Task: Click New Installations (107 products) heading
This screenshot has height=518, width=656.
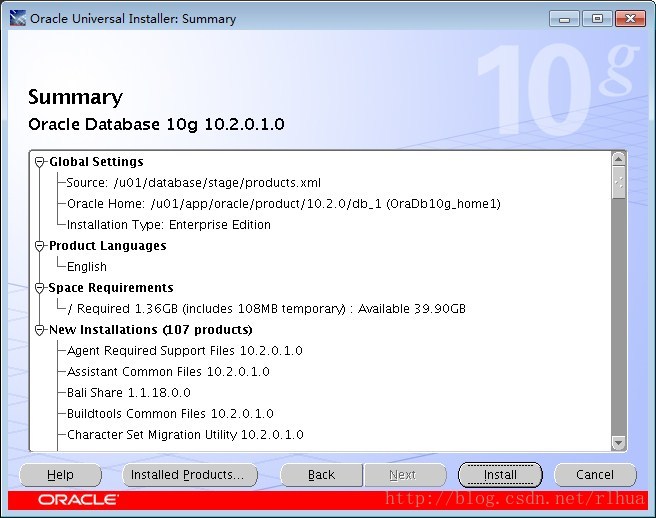Action: [151, 330]
